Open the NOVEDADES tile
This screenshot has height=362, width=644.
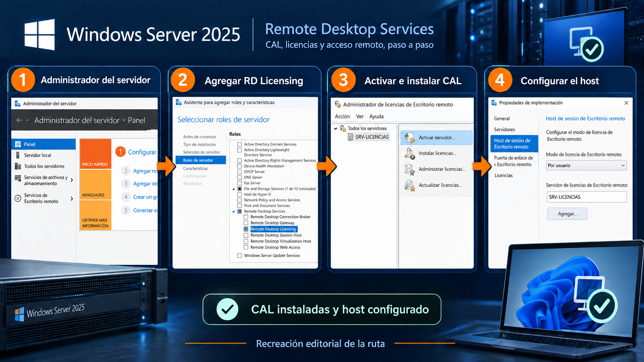coord(95,185)
